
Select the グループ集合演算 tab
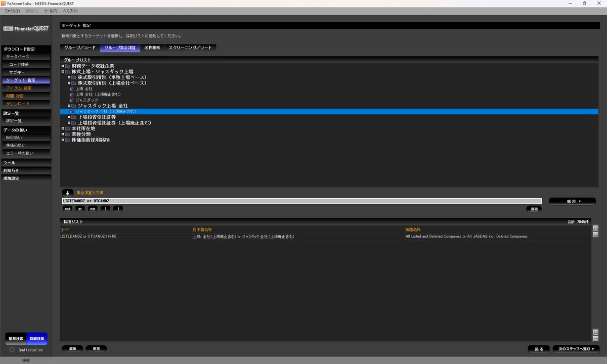coord(120,48)
